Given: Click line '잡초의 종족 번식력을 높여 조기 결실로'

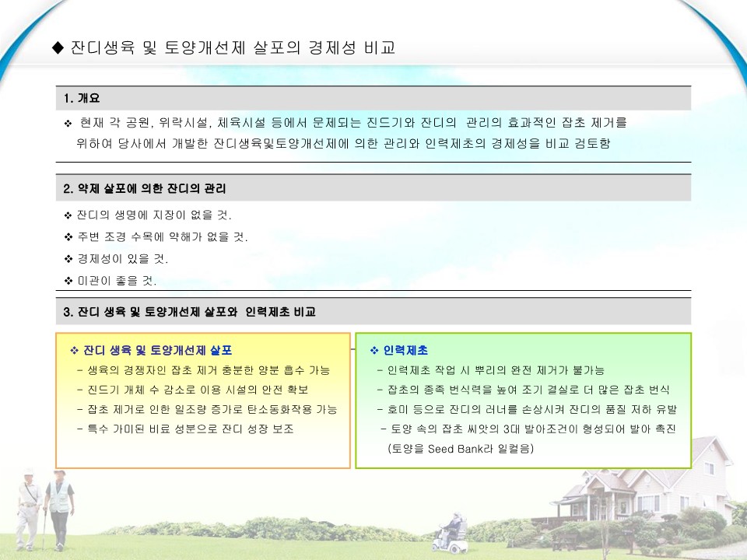Looking at the screenshot, I should pos(528,390).
